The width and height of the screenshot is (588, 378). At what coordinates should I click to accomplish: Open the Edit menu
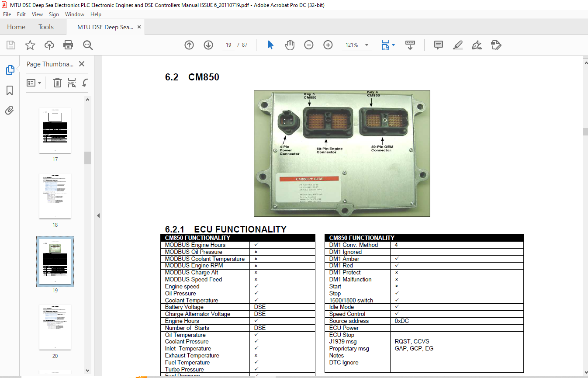tap(21, 14)
